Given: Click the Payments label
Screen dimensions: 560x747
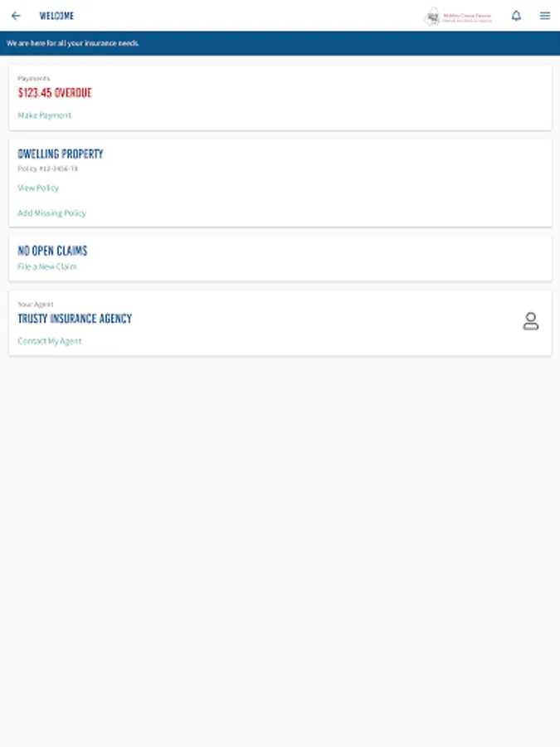Looking at the screenshot, I should tap(33, 79).
